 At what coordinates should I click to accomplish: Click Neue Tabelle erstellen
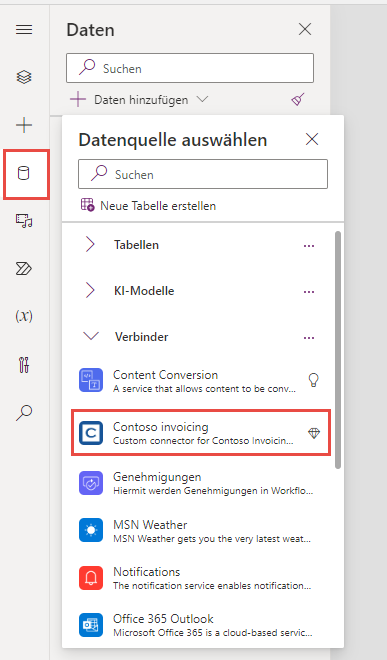148,205
